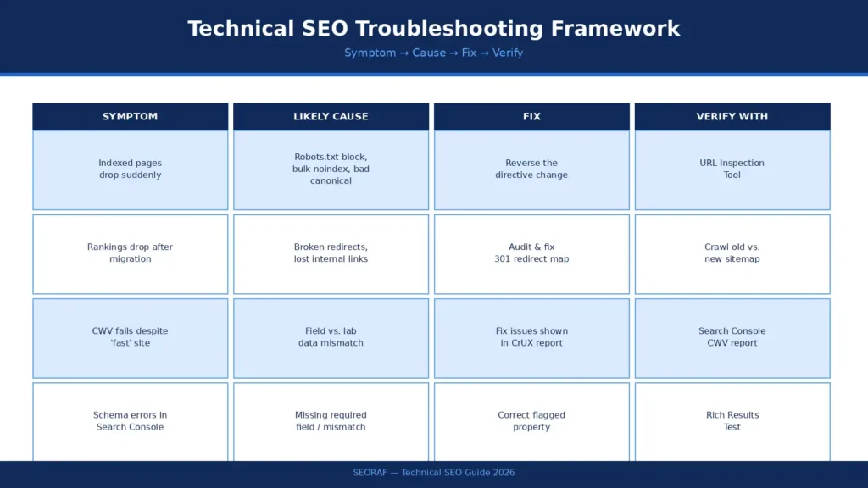This screenshot has height=488, width=868.
Task: Click the 'Reverse the directive change' cell
Action: (x=531, y=169)
